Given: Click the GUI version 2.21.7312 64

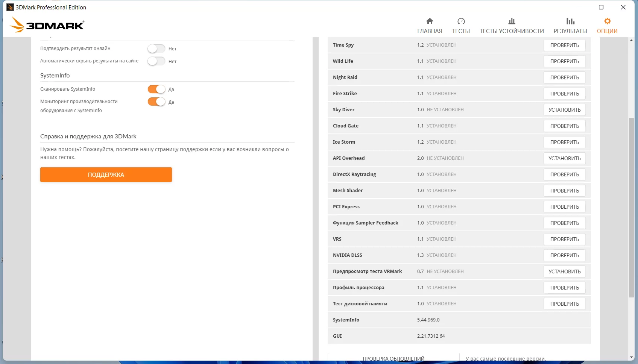Looking at the screenshot, I should point(431,336).
